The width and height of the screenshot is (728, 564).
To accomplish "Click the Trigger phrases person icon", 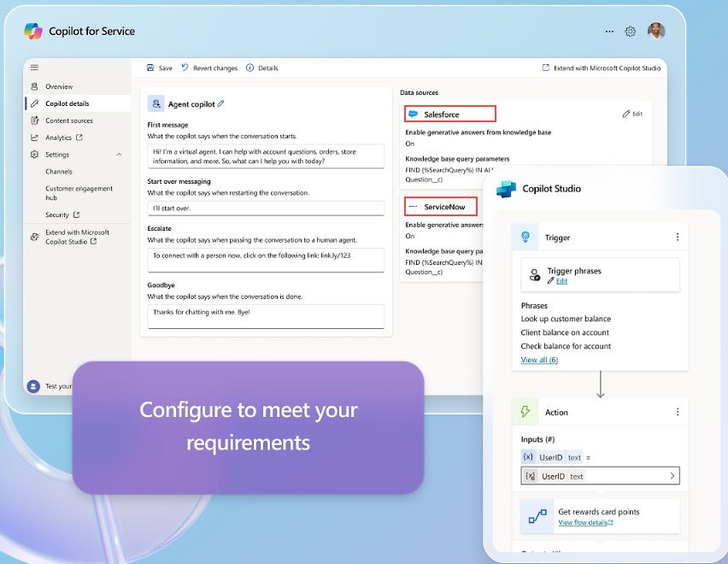I will point(535,275).
